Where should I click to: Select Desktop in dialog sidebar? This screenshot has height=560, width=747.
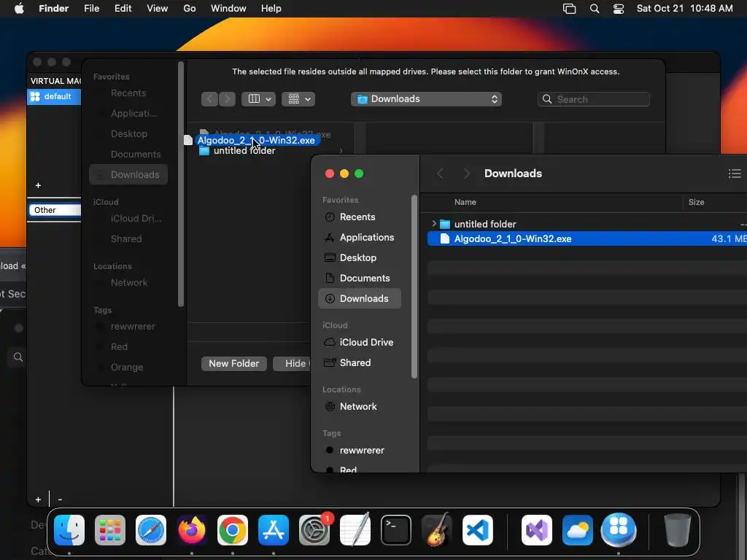[x=128, y=134]
